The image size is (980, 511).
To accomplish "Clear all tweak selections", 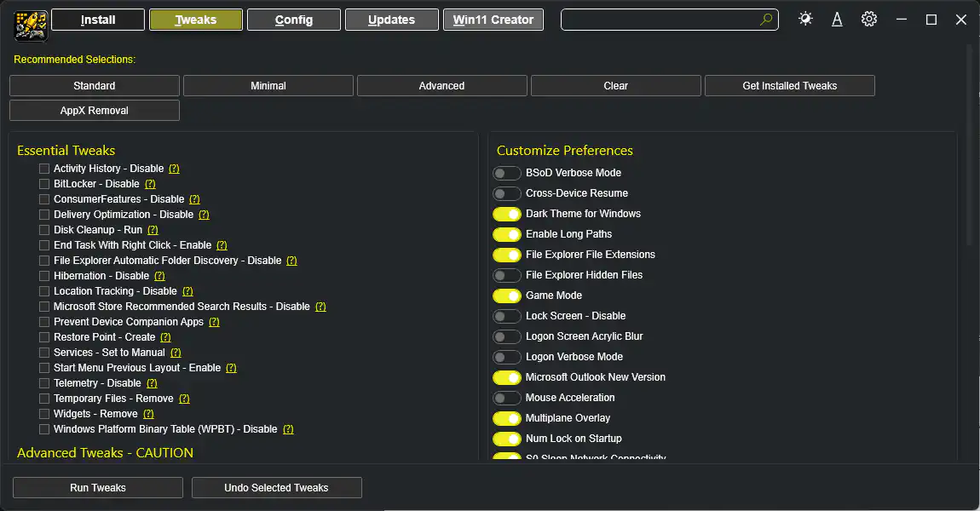I will coord(615,85).
